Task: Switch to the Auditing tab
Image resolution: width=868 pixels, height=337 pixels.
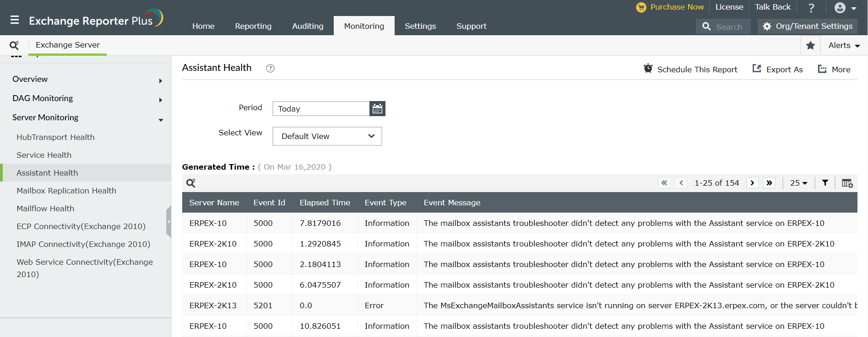Action: [308, 26]
